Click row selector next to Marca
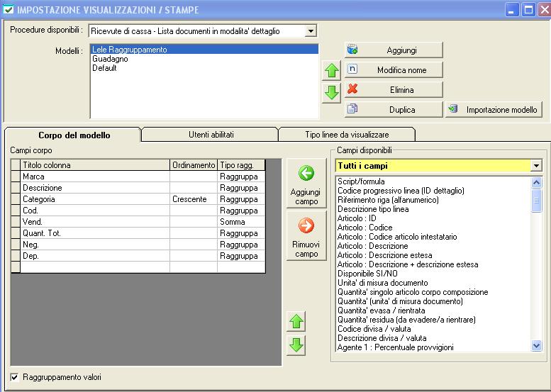This screenshot has width=551, height=392. [x=16, y=177]
